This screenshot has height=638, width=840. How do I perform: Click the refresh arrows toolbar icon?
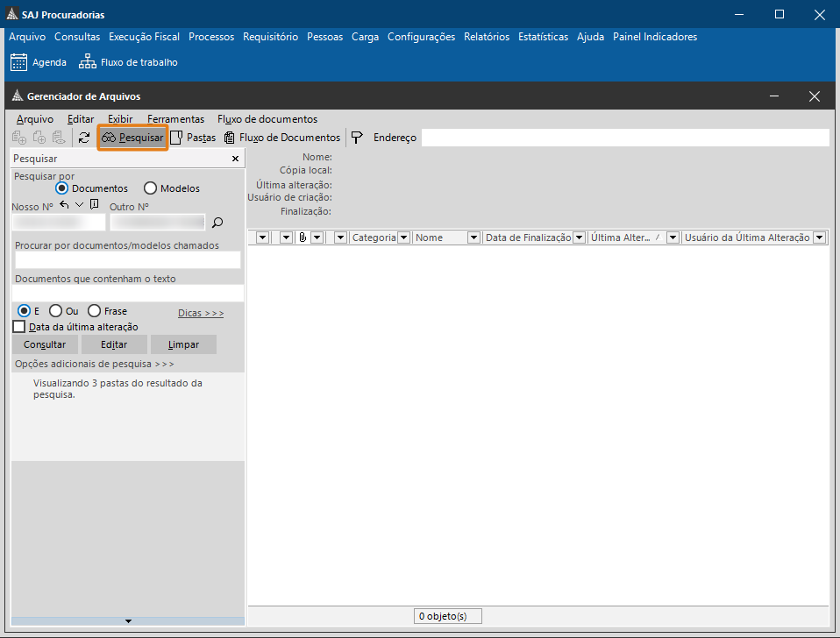84,138
